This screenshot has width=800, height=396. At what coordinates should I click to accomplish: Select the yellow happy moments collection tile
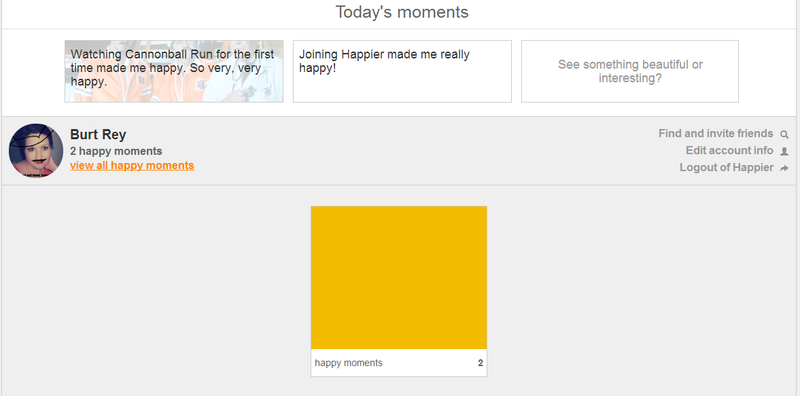(399, 278)
